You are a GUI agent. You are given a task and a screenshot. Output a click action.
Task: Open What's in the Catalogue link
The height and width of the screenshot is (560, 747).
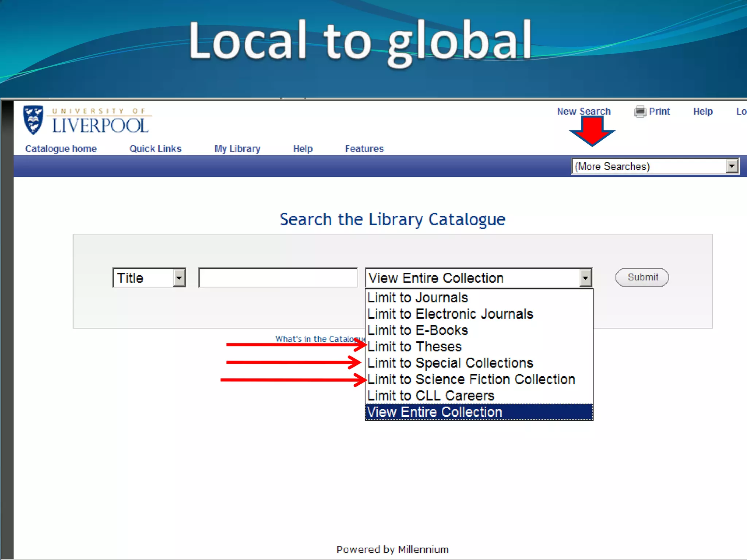click(x=320, y=339)
